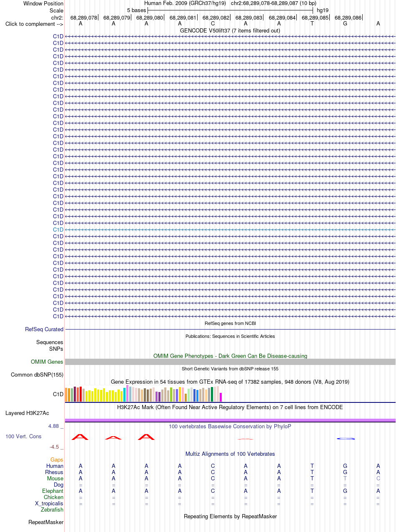Open 'Publications: Sequences in Scientific Articles' title
This screenshot has height=532, width=396.
[x=230, y=336]
